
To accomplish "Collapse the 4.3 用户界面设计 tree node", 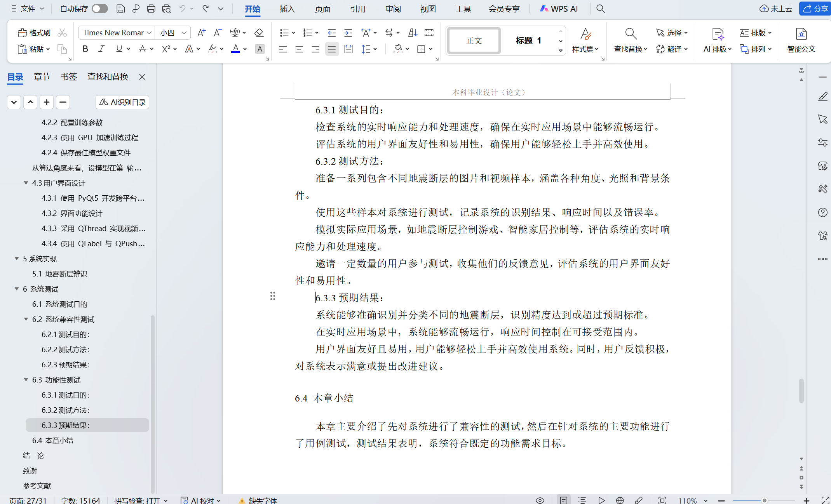I will [26, 183].
